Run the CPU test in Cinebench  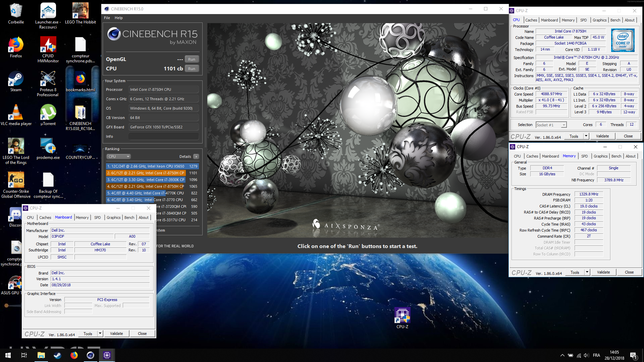coord(192,69)
